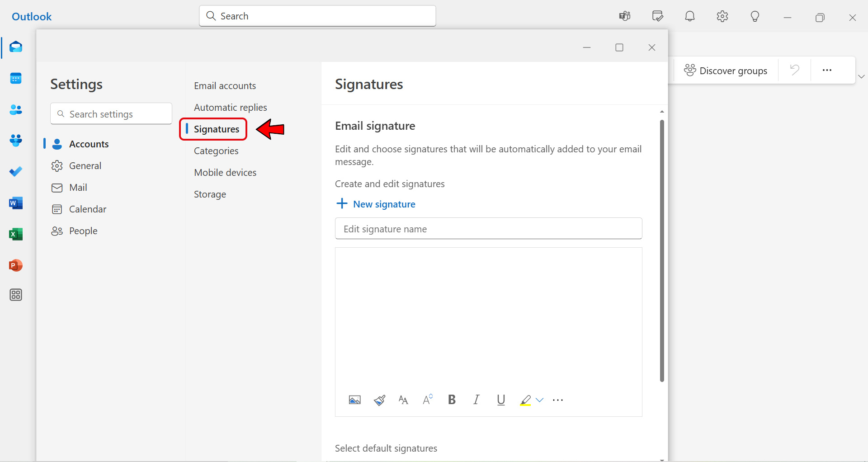Expand the ribbon using the chevron
The image size is (868, 462).
click(861, 77)
